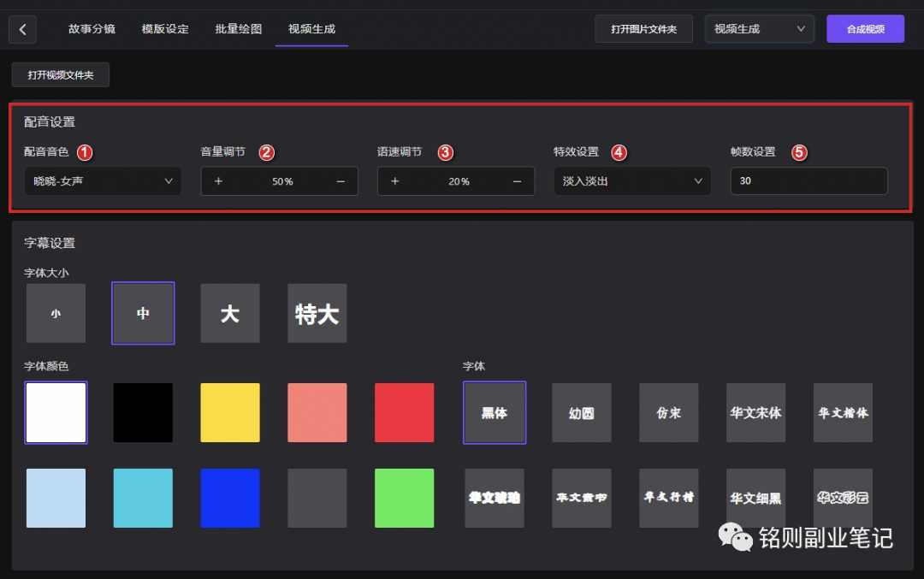Decrease volume with the minus icon
Screen dimensions: 924x579
tap(341, 180)
